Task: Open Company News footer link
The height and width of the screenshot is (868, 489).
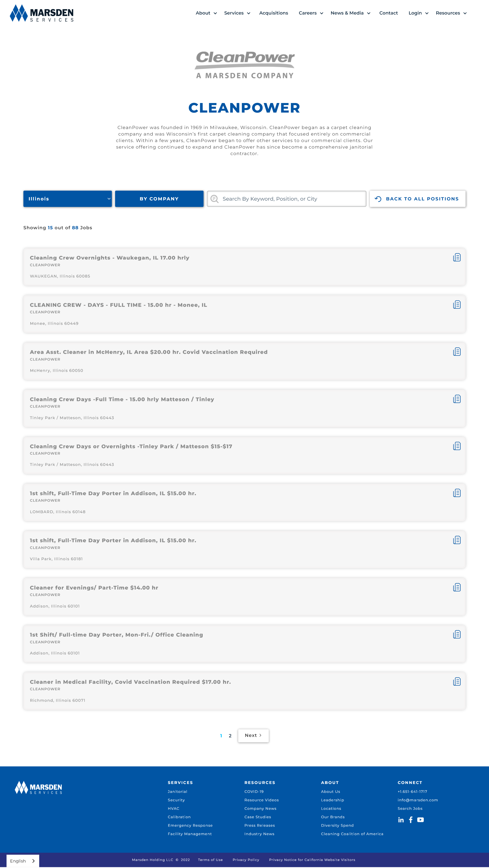Action: (x=260, y=808)
